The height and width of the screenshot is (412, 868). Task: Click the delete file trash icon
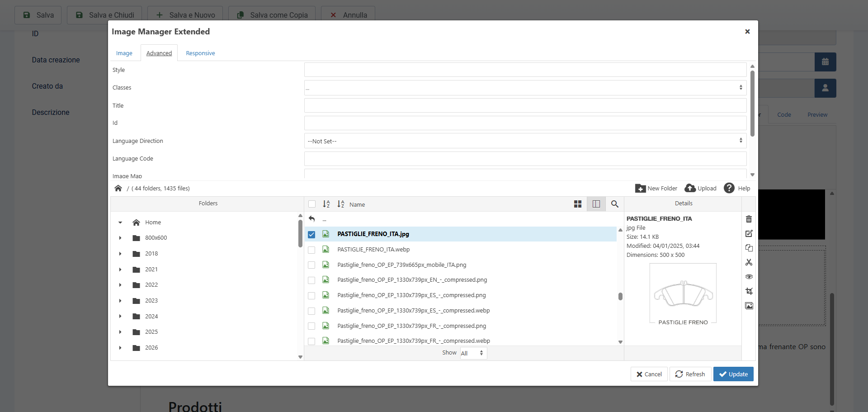(x=749, y=219)
